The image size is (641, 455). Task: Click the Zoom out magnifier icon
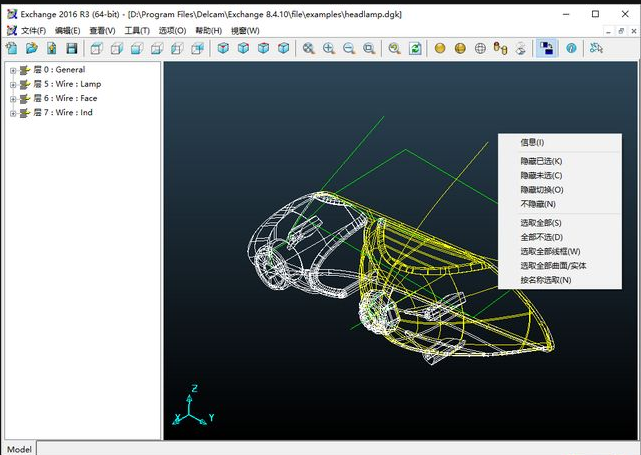pyautogui.click(x=349, y=48)
